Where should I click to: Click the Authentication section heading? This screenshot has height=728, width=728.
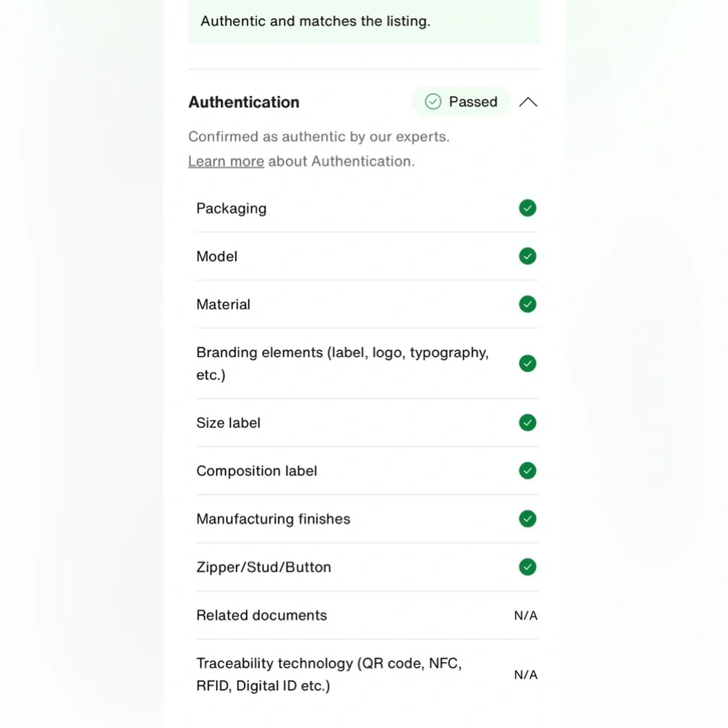click(x=244, y=103)
